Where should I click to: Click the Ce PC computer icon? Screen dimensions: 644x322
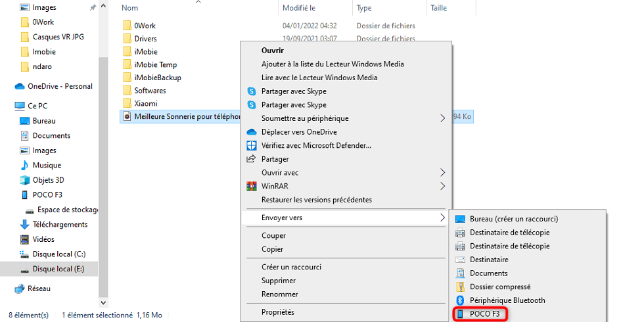pyautogui.click(x=20, y=106)
